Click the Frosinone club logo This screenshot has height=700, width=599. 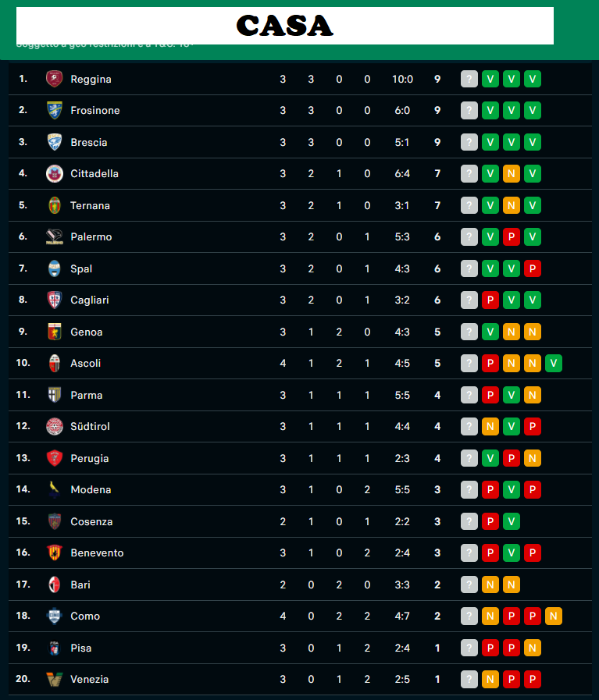click(x=55, y=110)
